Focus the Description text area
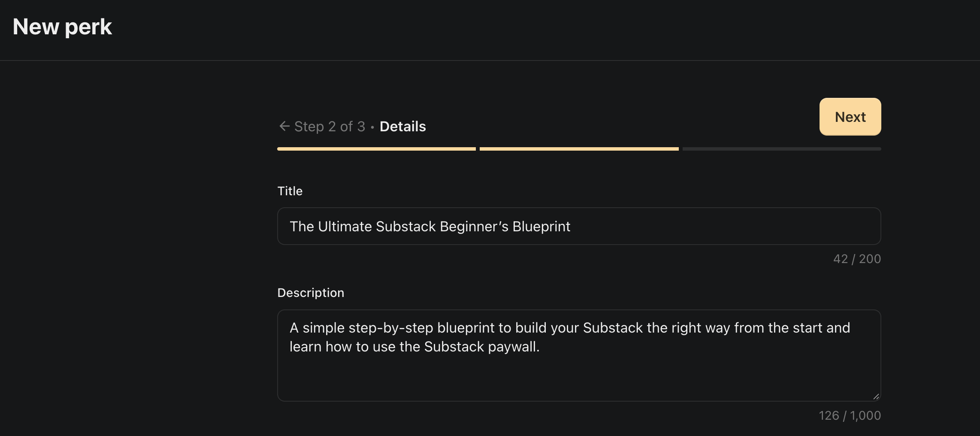 pos(579,355)
